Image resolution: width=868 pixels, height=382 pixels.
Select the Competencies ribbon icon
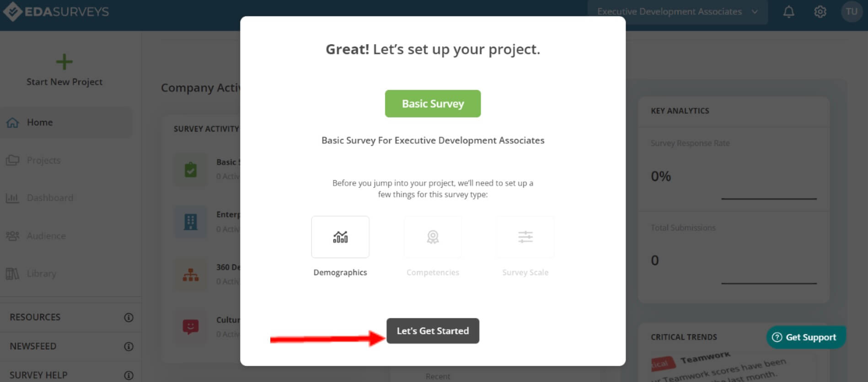pyautogui.click(x=433, y=237)
